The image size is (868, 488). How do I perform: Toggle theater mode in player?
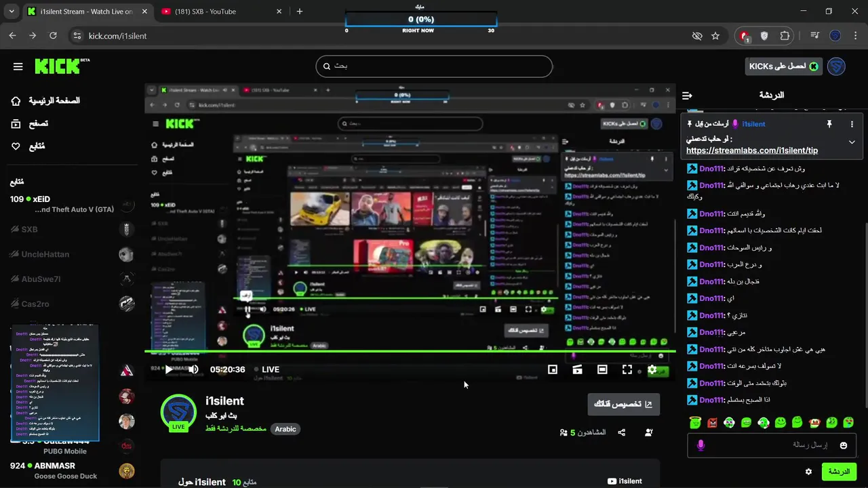tap(602, 369)
